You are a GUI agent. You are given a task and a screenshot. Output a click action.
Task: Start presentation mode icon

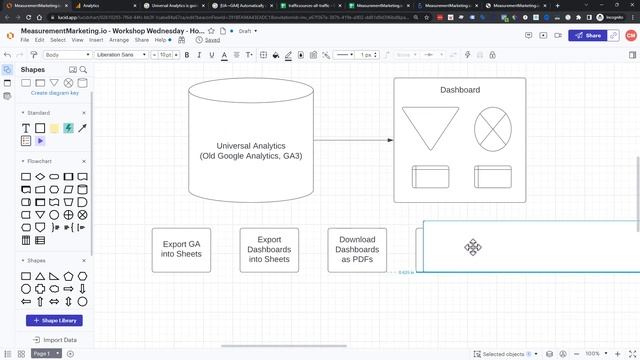[x=543, y=36]
